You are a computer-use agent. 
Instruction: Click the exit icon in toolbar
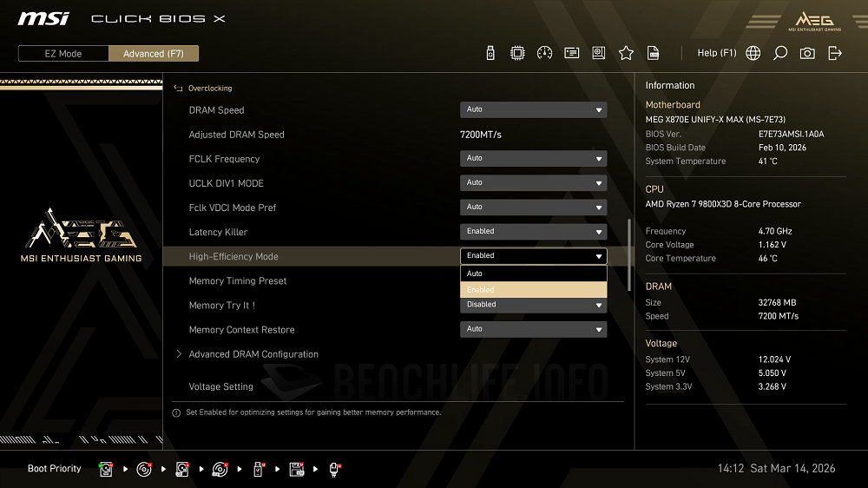click(x=835, y=53)
